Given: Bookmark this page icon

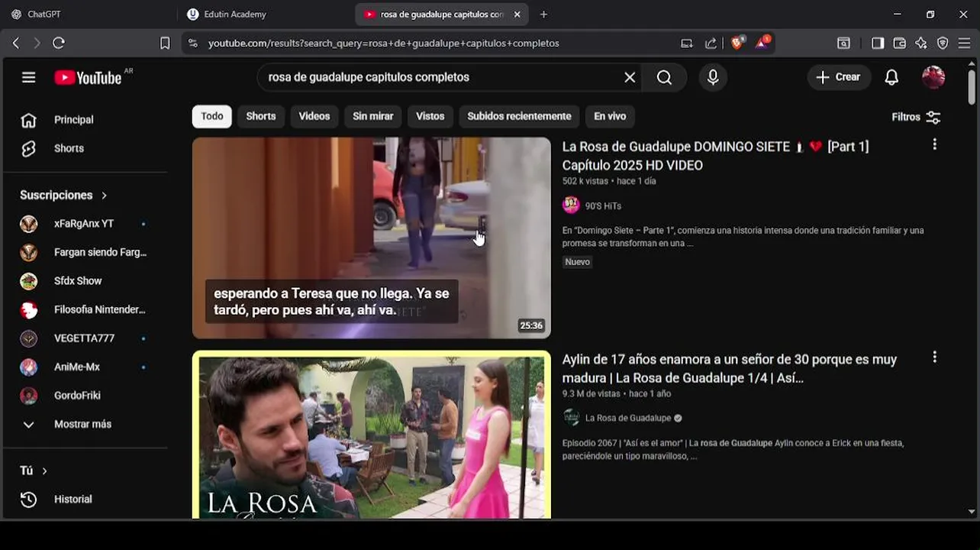Looking at the screenshot, I should tap(165, 43).
